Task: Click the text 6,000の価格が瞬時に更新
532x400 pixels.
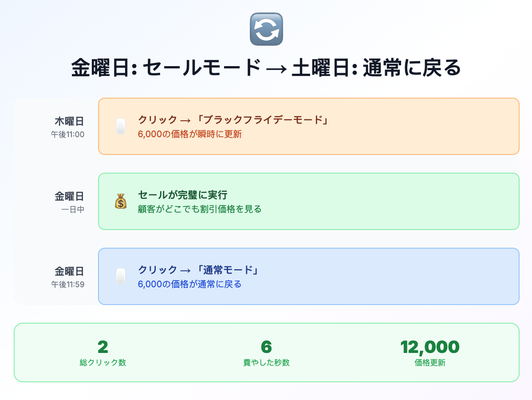Action: click(x=189, y=134)
